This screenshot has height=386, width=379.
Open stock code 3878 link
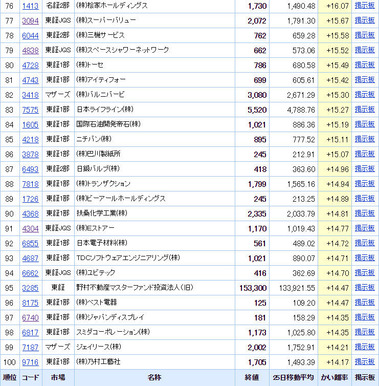coord(30,155)
